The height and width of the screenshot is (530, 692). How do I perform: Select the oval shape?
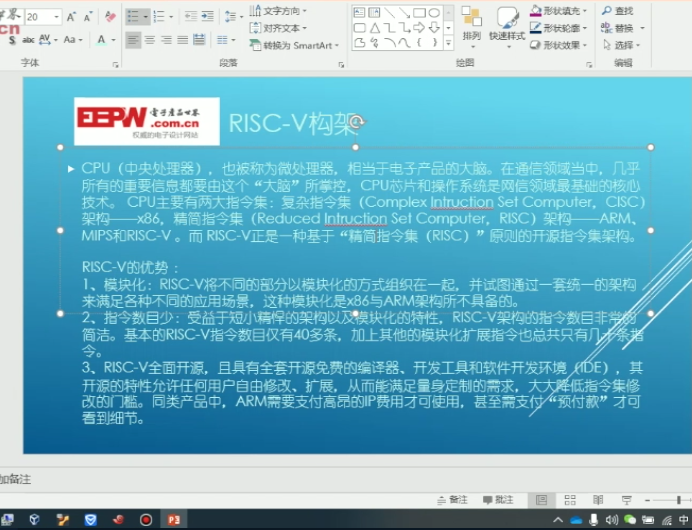click(434, 12)
